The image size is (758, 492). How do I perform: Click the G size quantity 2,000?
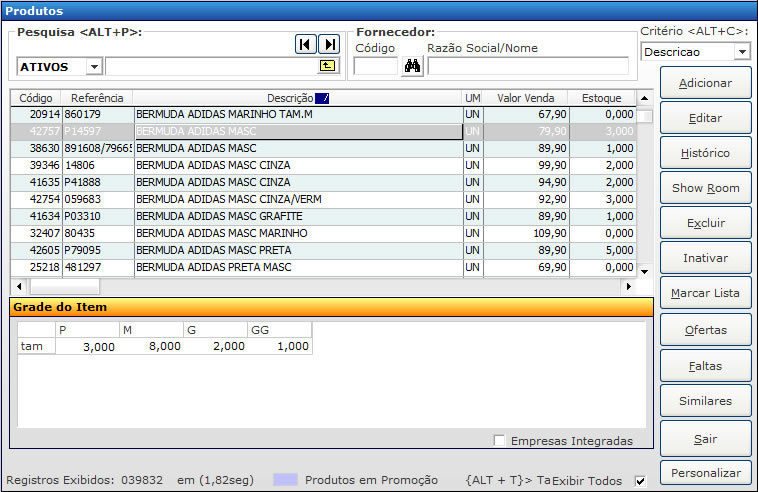click(x=216, y=346)
